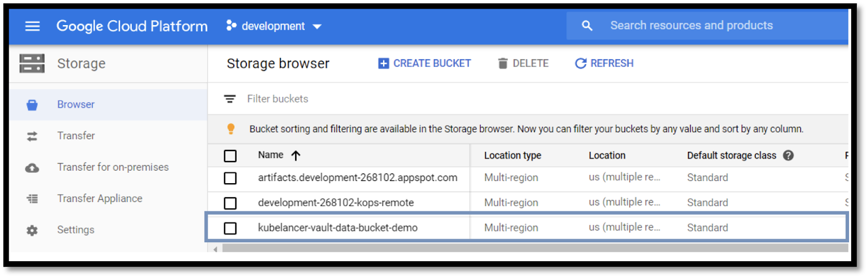Viewport: 868px width, 278px height.
Task: Click the CREATE BUCKET button
Action: (424, 63)
